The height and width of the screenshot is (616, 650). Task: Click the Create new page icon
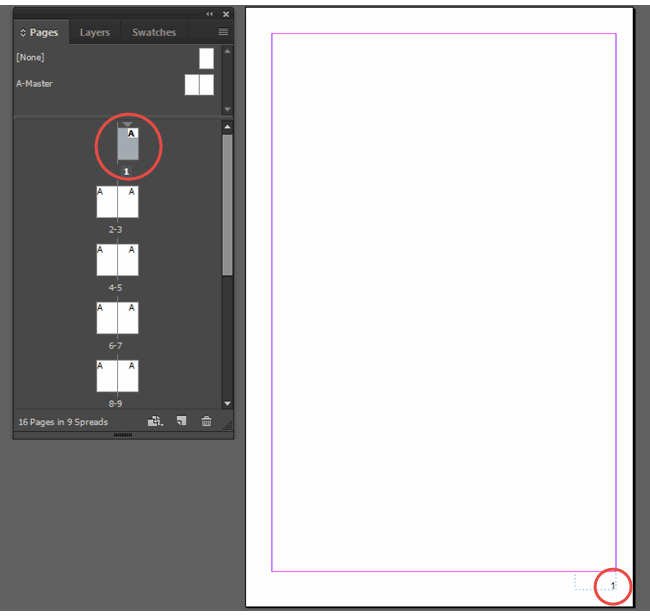(182, 421)
